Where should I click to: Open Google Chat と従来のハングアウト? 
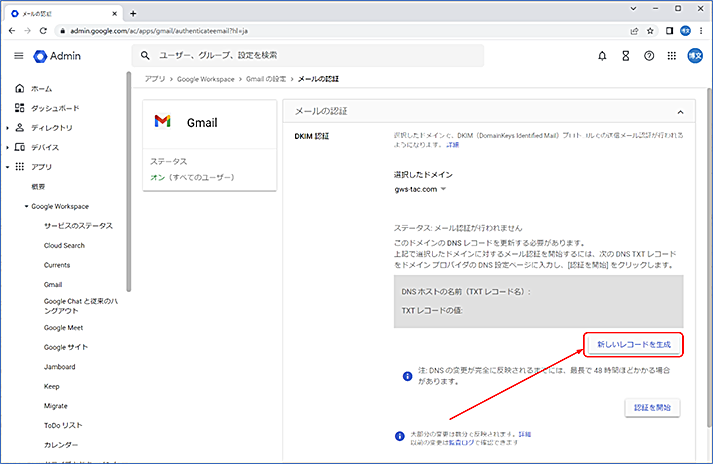[81, 306]
